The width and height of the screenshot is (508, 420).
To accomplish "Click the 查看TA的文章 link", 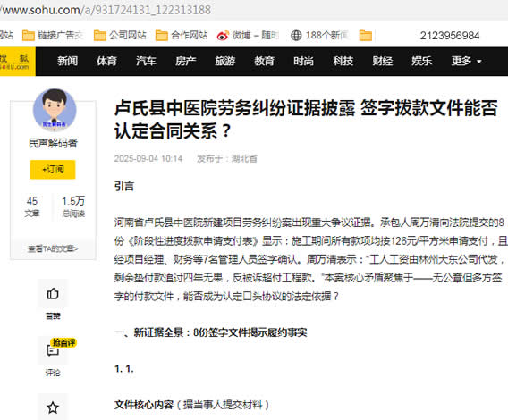I will click(x=53, y=248).
